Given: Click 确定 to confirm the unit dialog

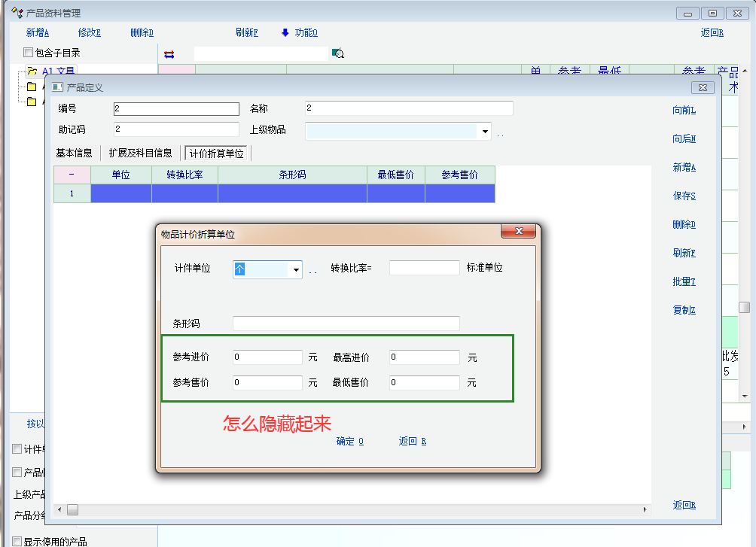Looking at the screenshot, I should pos(349,442).
